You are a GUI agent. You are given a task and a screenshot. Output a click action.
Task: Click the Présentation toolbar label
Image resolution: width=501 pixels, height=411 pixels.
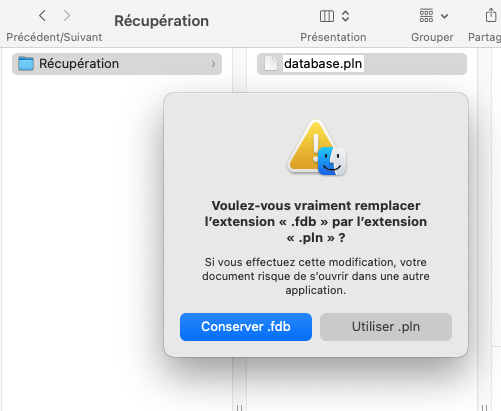333,37
